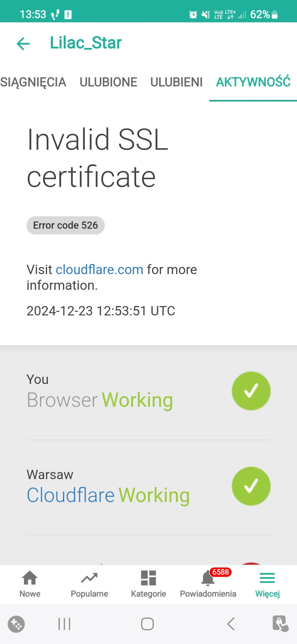Switch to the Ulubione tab
Image resolution: width=297 pixels, height=644 pixels.
click(108, 82)
